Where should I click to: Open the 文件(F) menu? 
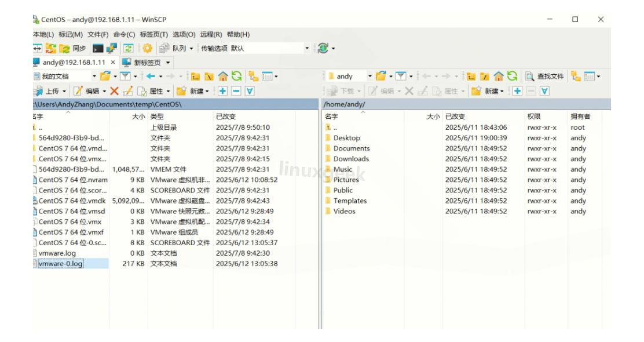(98, 35)
